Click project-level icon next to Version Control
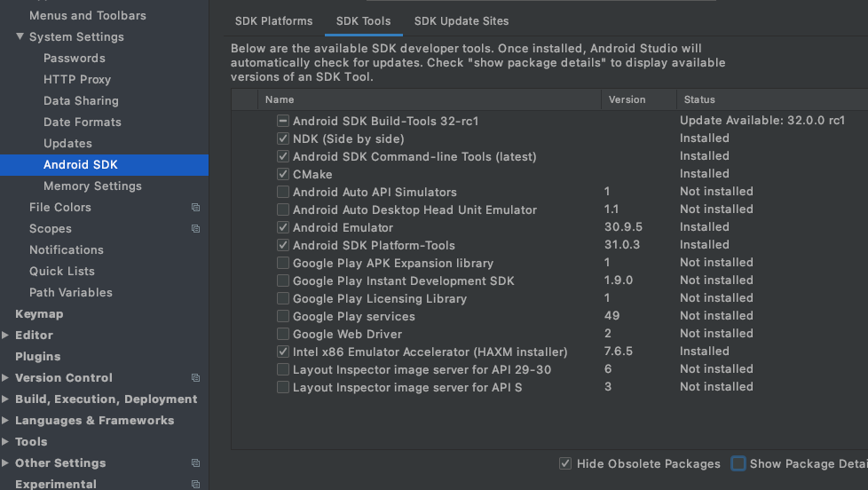Viewport: 868px width, 490px height. 195,377
